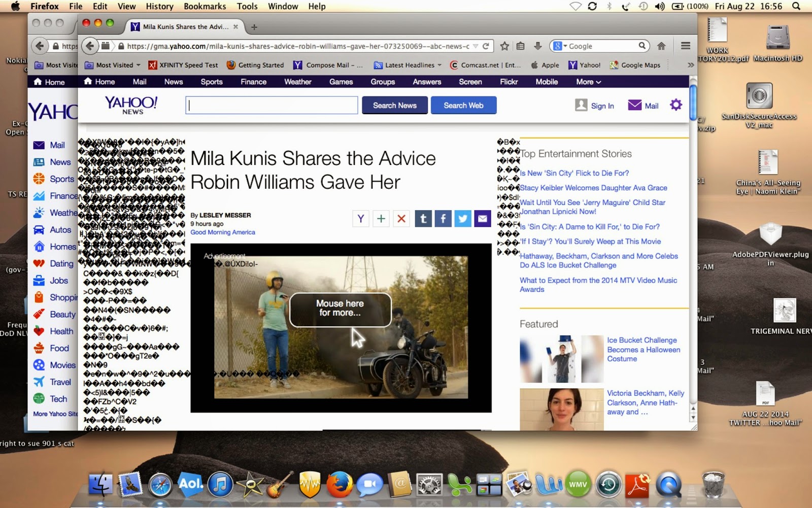Open the Tools menu
This screenshot has height=508, width=812.
tap(247, 6)
